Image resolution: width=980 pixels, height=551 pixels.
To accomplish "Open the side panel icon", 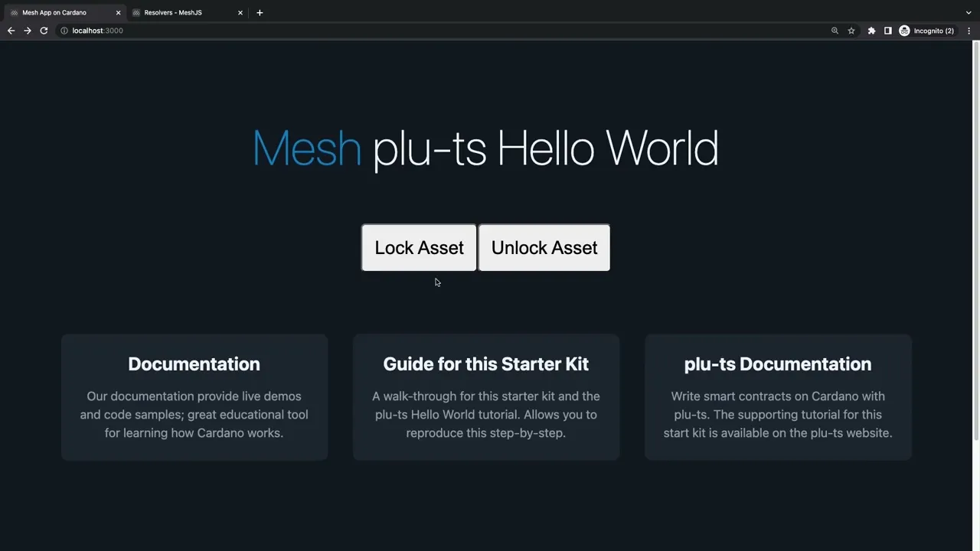I will tap(888, 31).
